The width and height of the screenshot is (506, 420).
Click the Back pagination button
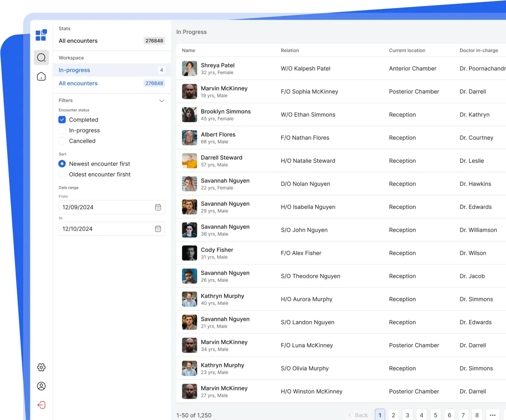358,415
